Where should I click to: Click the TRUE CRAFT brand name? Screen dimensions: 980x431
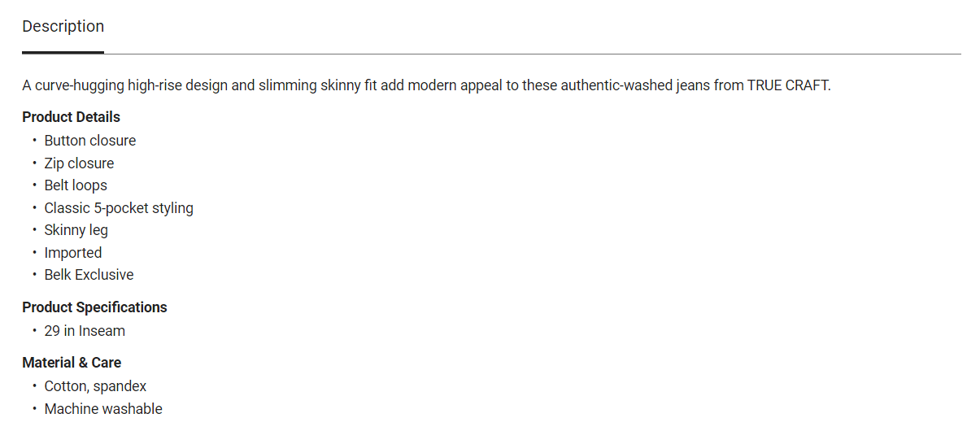click(789, 85)
